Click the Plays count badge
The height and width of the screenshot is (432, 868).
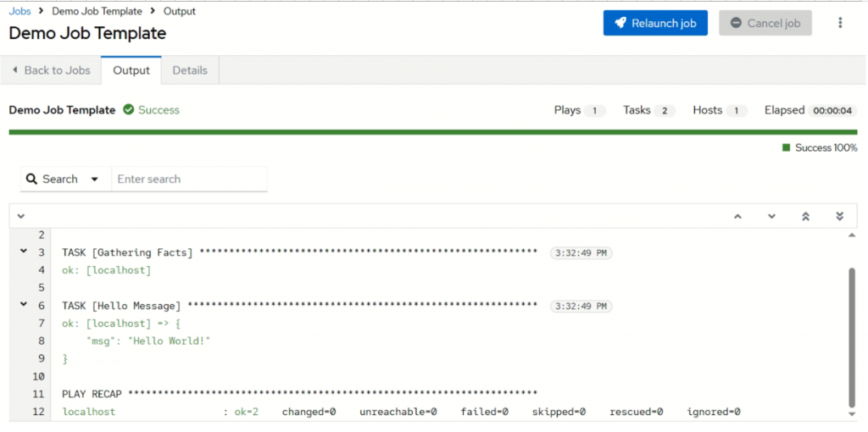[595, 111]
